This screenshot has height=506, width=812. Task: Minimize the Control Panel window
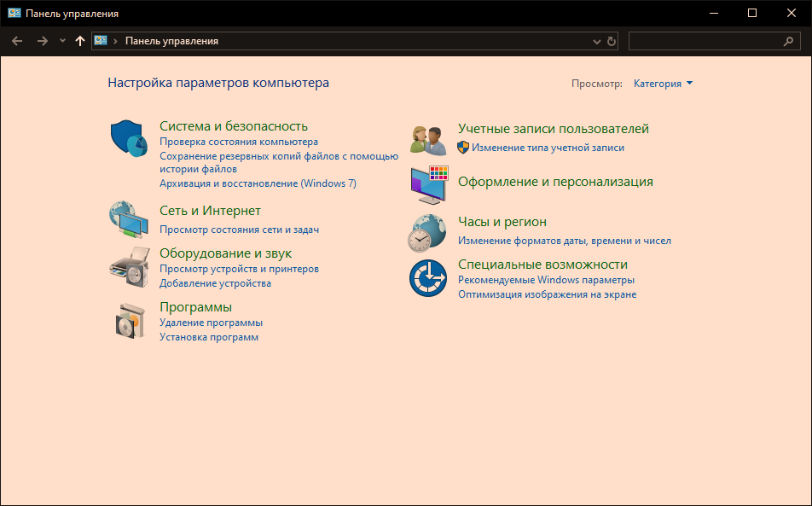(714, 14)
